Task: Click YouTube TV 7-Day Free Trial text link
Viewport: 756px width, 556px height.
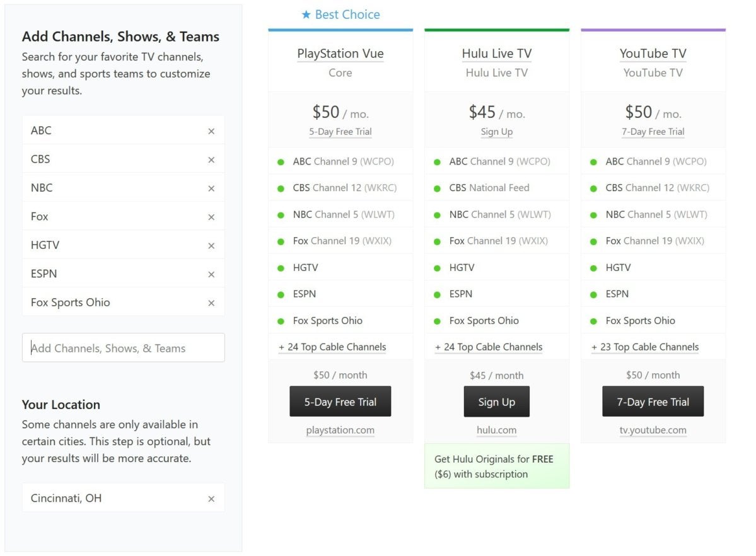Action: 653,132
